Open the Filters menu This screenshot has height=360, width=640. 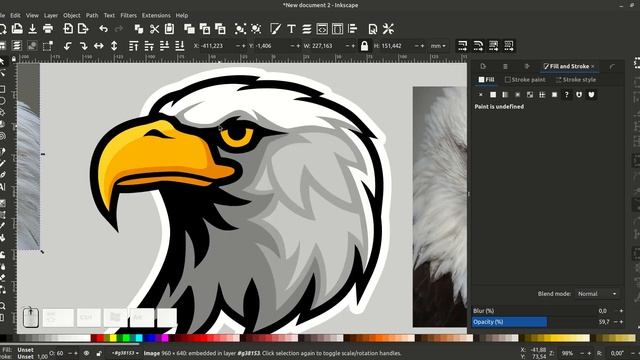(x=128, y=16)
